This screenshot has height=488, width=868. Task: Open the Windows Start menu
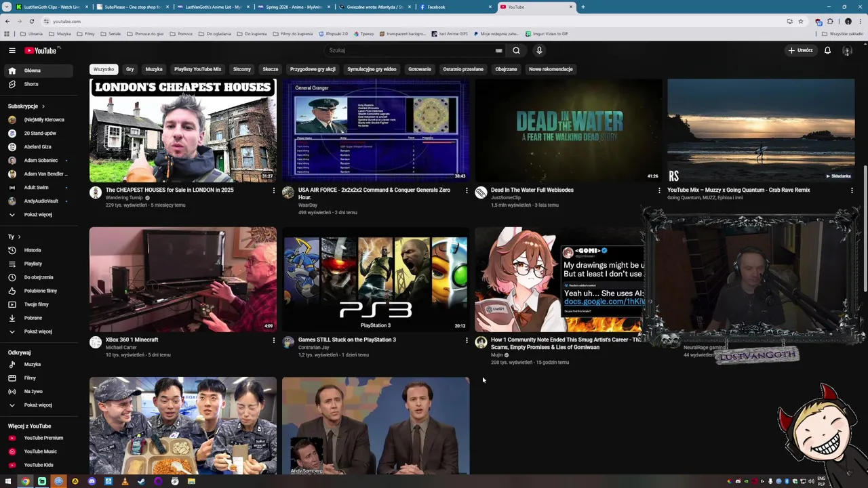[x=9, y=481]
